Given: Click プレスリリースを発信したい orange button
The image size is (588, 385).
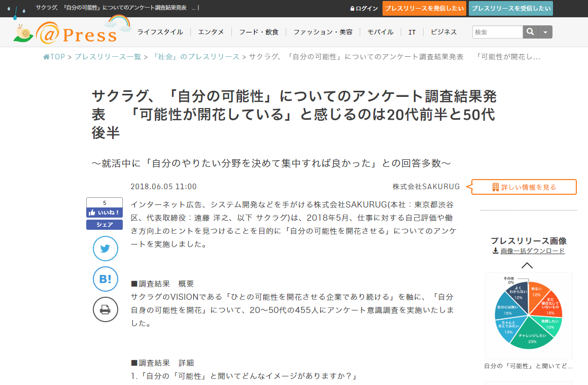Looking at the screenshot, I should tap(424, 8).
